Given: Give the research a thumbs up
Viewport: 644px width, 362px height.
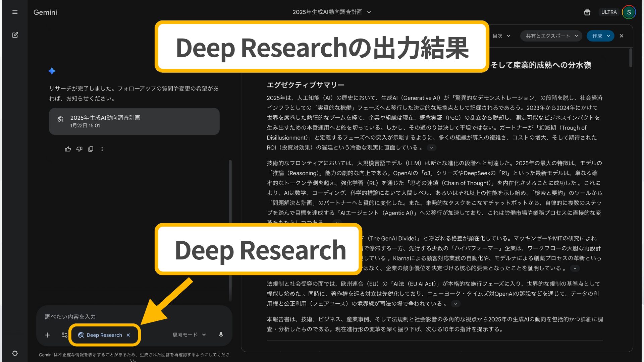Looking at the screenshot, I should pyautogui.click(x=68, y=149).
